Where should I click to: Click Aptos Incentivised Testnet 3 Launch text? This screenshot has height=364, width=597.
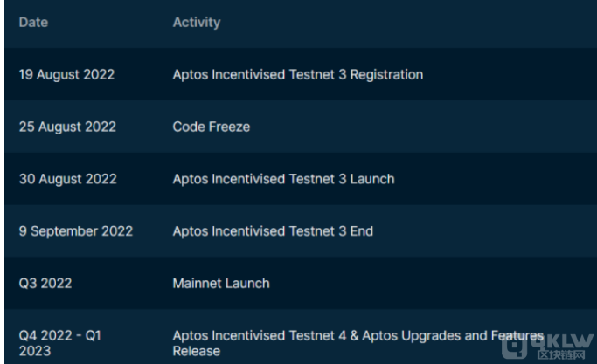(x=283, y=179)
